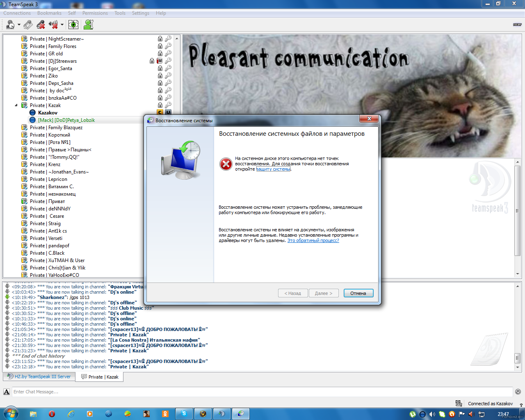Click the set away status toolbar icon
This screenshot has width=525, height=420.
pyautogui.click(x=10, y=25)
